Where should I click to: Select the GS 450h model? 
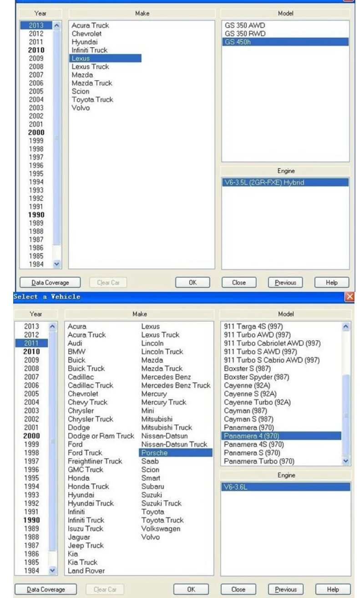click(285, 42)
